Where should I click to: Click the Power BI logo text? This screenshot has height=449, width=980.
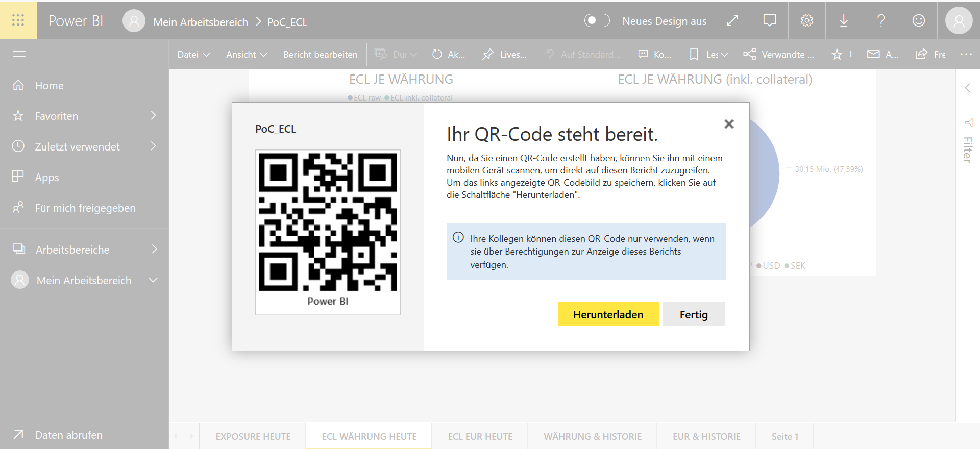(x=76, y=21)
